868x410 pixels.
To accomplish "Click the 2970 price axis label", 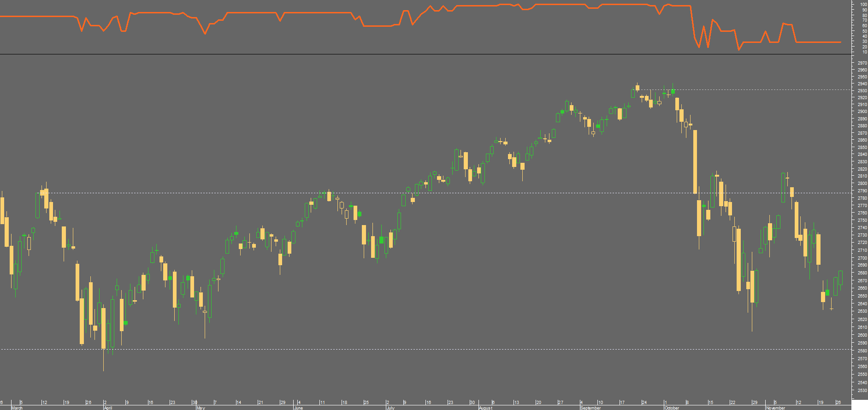I will click(x=862, y=63).
